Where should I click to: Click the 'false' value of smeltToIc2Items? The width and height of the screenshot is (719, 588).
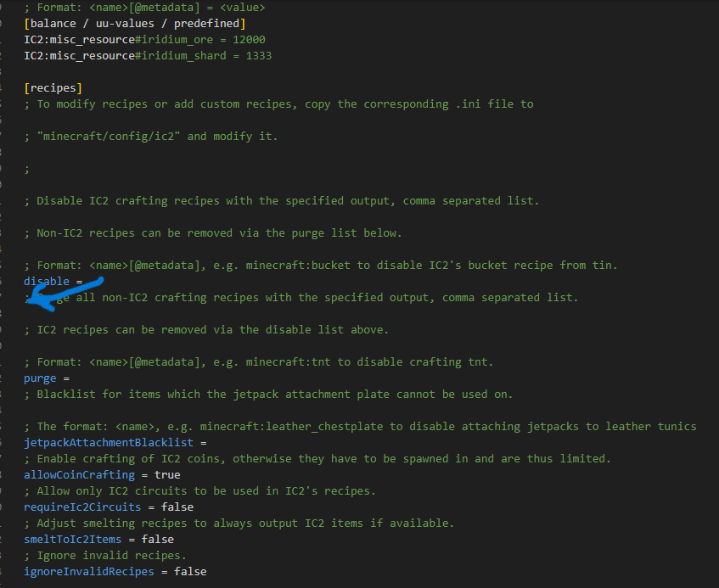(x=157, y=540)
